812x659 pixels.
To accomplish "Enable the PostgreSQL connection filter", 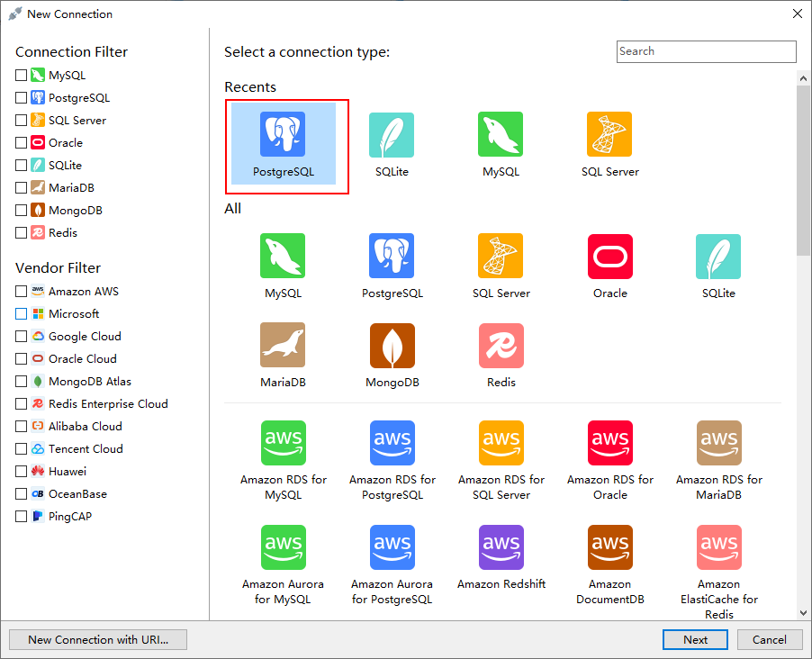I will (22, 97).
